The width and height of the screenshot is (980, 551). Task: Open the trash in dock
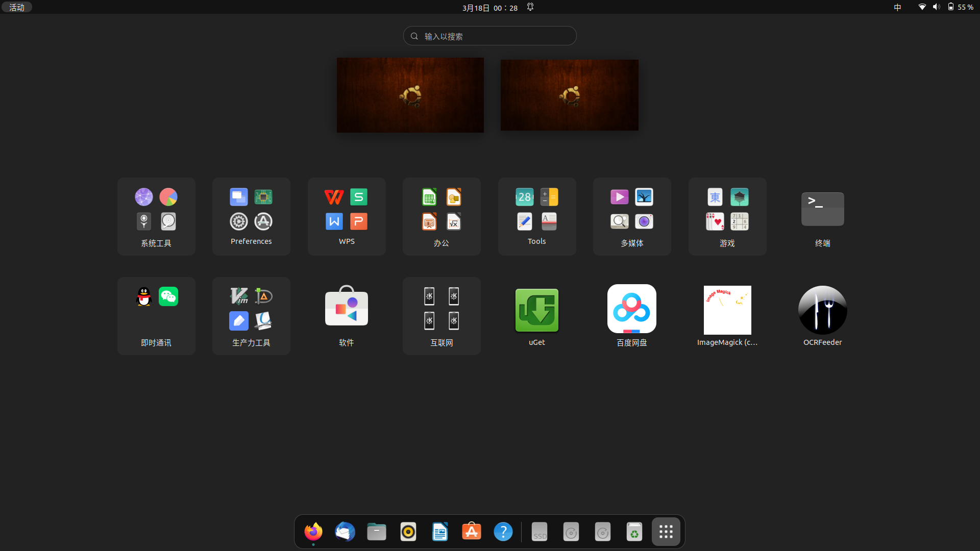[x=634, y=532]
